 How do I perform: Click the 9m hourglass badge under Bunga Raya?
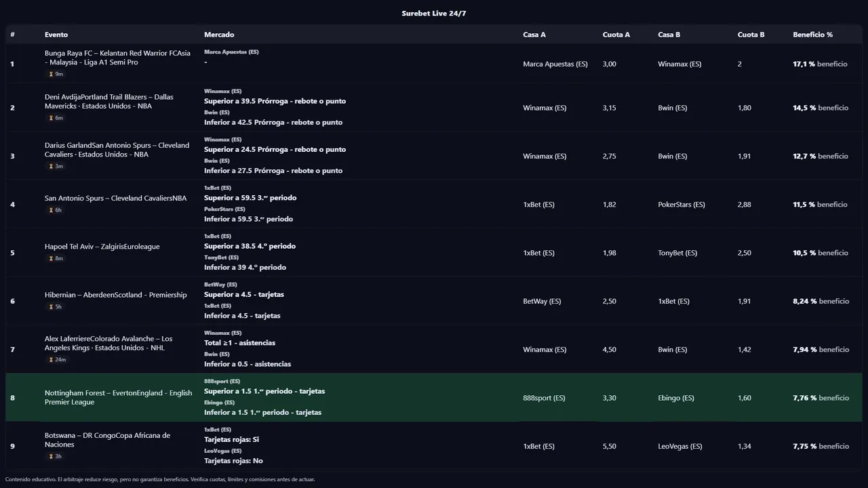point(56,74)
